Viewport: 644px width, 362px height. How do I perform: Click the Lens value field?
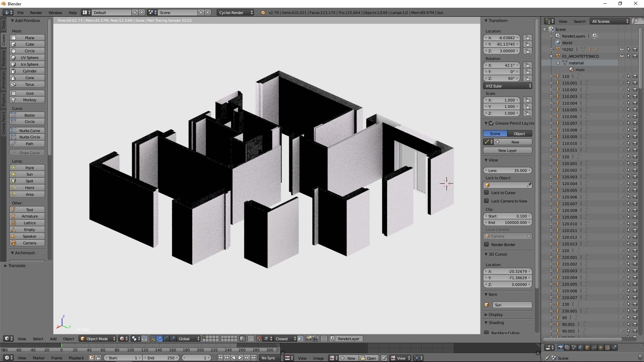tap(507, 171)
